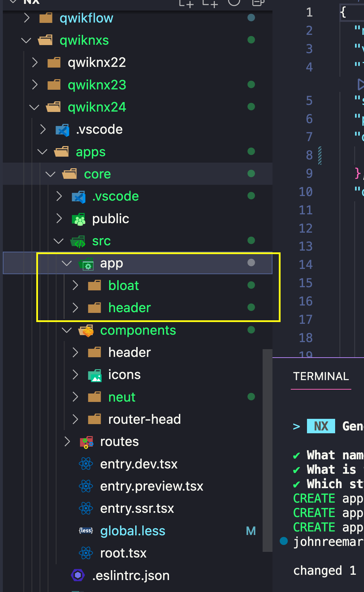Expand the bloat folder chevron
364x592 pixels.
(x=75, y=285)
